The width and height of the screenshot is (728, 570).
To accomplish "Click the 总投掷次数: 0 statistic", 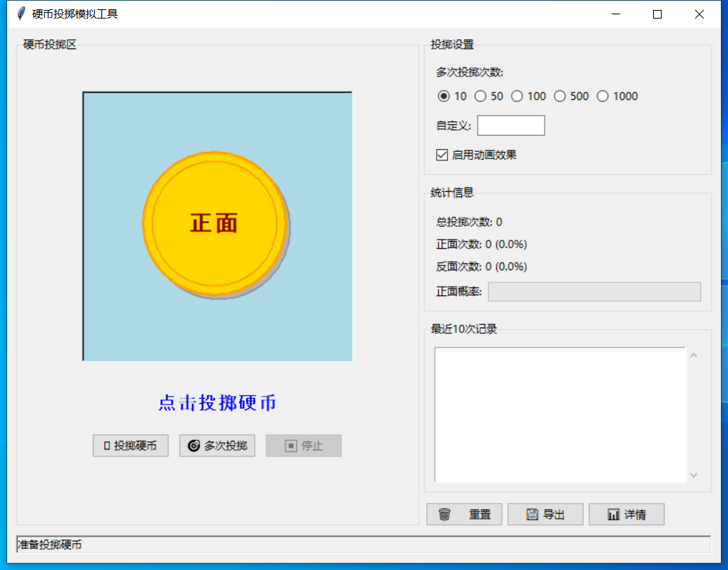I will [x=469, y=222].
